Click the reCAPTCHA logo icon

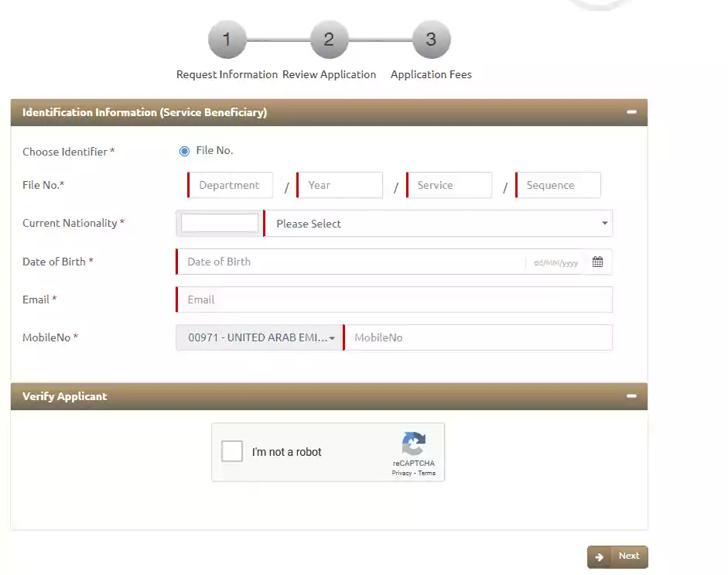click(414, 444)
